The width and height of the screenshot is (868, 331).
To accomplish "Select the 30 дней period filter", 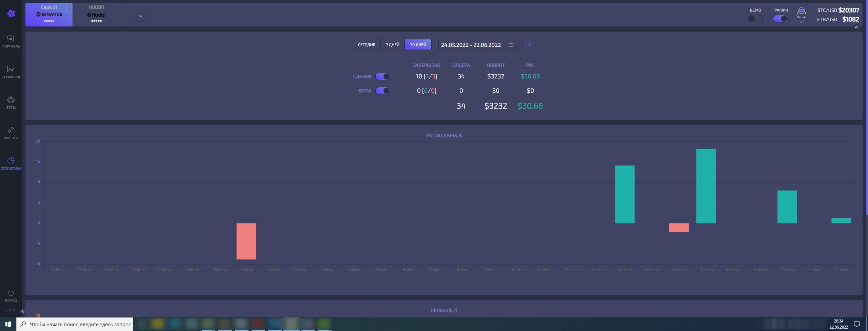I will click(x=418, y=45).
